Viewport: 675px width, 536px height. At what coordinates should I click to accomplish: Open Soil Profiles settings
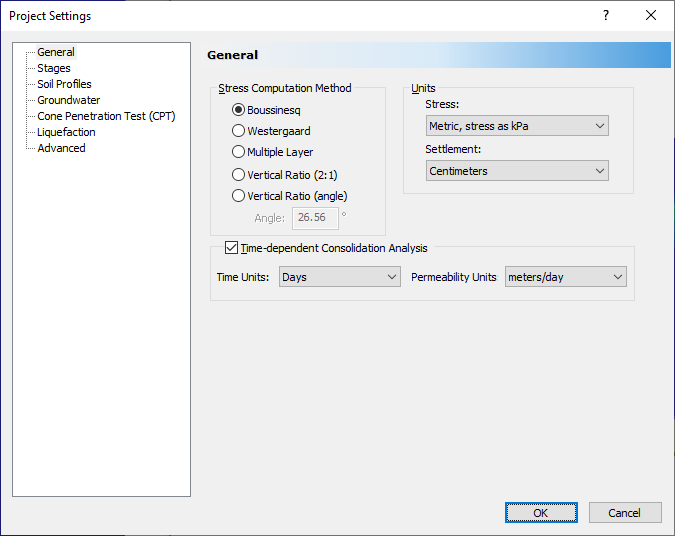(64, 84)
